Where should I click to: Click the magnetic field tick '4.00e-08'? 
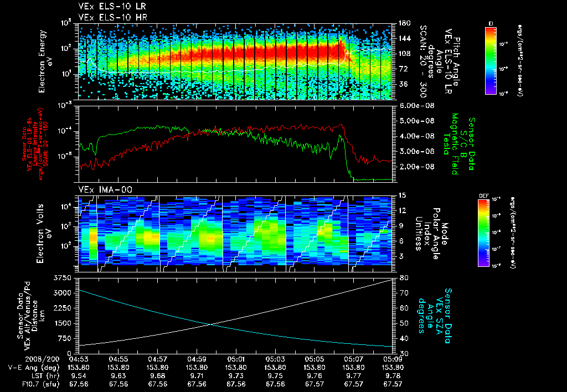(416, 136)
